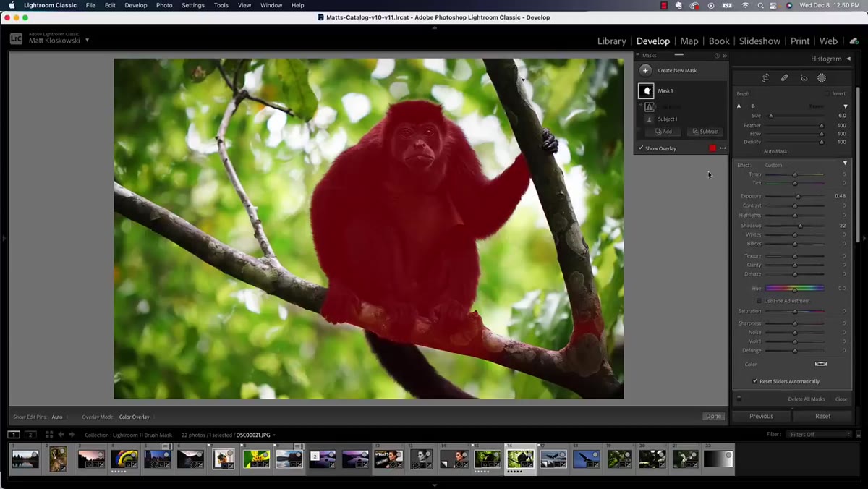
Task: Select the Mask 1 thumbnail
Action: pos(646,90)
